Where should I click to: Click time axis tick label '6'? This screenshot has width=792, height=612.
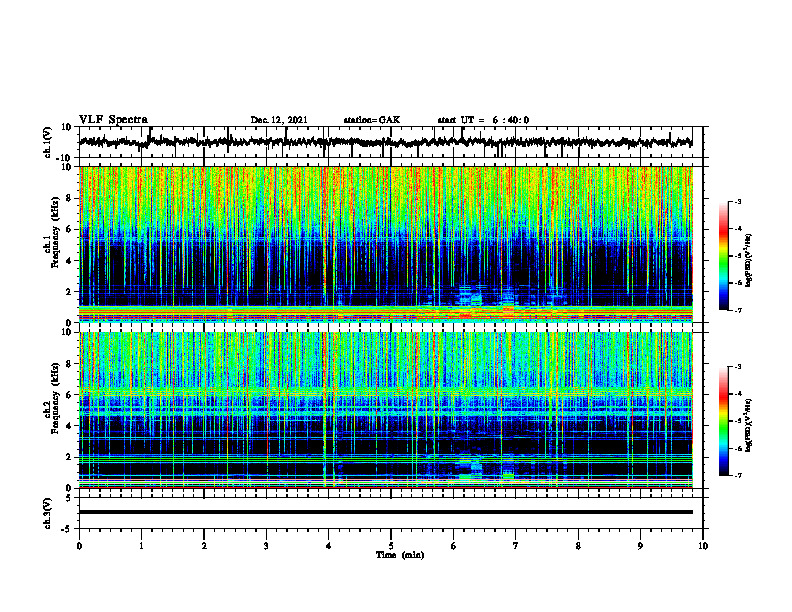pos(454,546)
